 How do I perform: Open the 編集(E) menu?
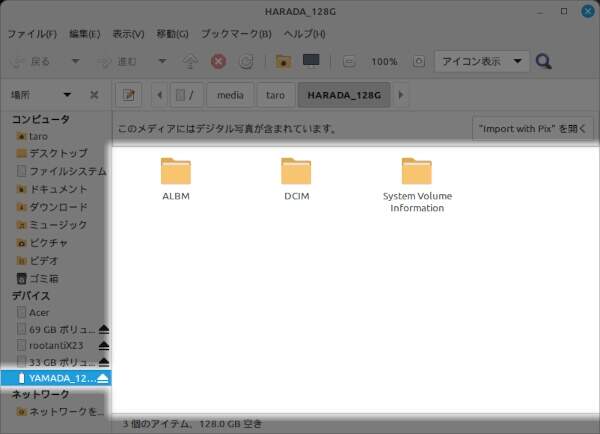click(84, 34)
